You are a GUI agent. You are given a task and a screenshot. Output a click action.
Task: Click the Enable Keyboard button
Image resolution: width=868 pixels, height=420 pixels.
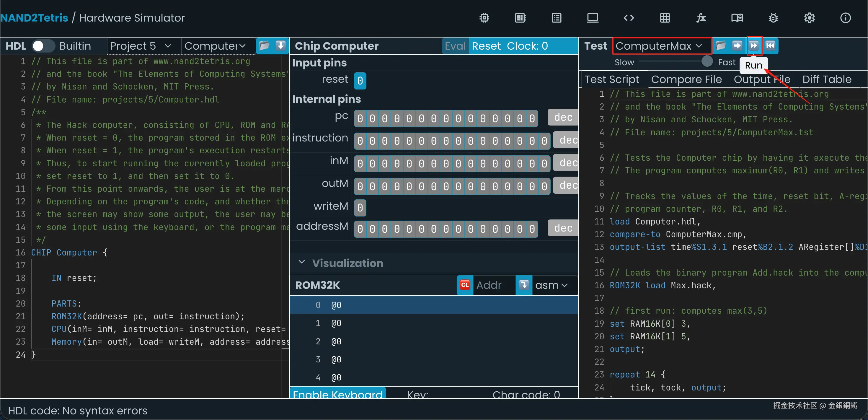pos(337,394)
